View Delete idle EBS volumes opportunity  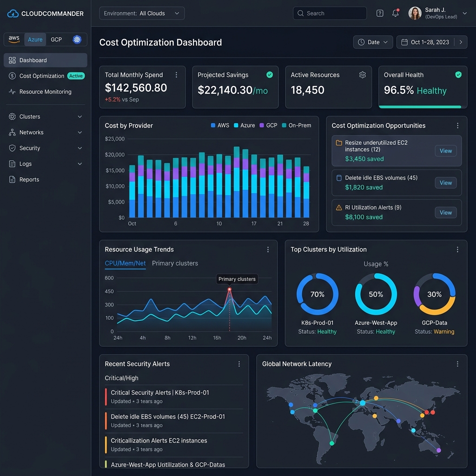coord(446,183)
